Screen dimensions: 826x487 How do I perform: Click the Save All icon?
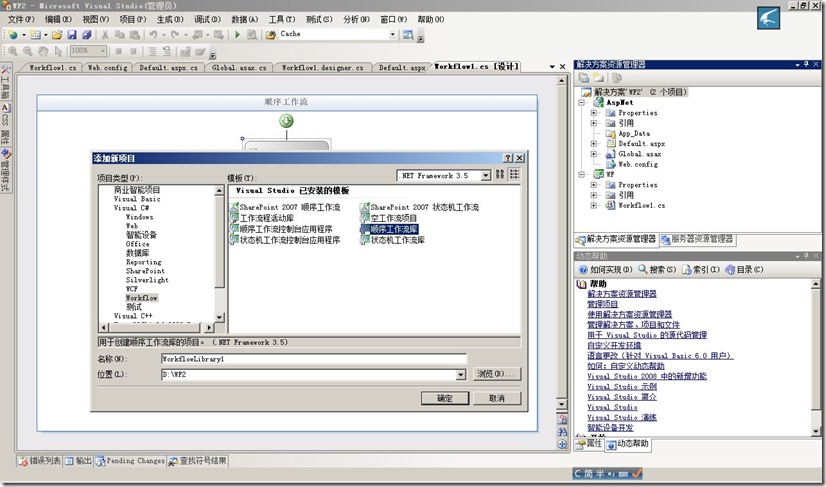coord(87,35)
